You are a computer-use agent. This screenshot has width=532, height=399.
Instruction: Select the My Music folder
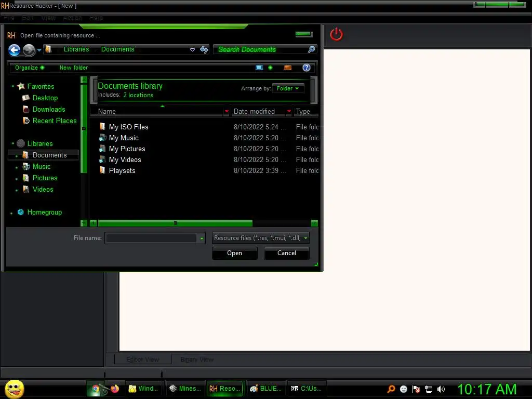(x=124, y=138)
